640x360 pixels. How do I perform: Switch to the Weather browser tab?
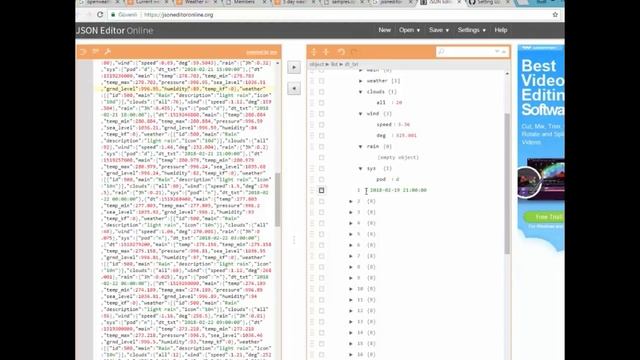pyautogui.click(x=196, y=2)
